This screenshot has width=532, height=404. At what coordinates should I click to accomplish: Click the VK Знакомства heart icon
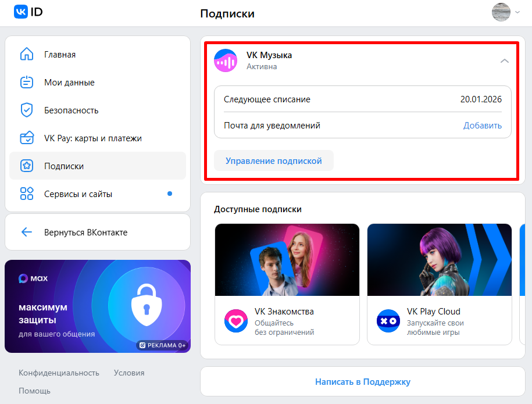tap(236, 320)
